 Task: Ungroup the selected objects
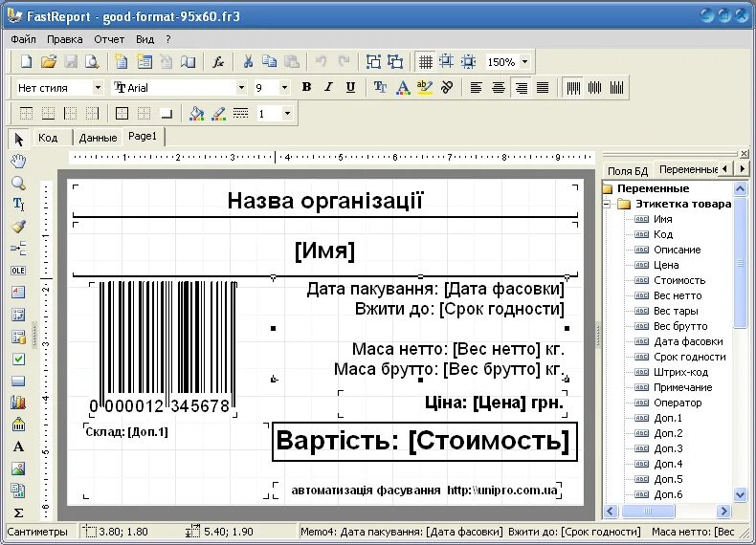coord(395,62)
